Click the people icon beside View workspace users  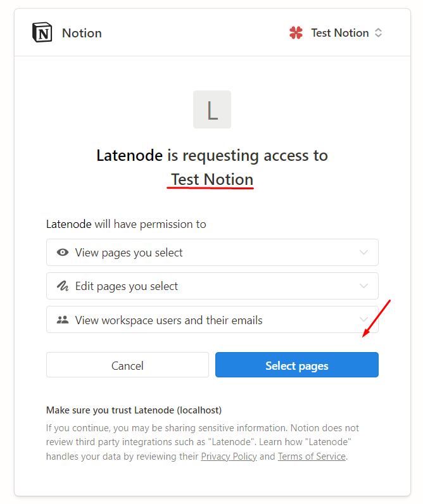[x=63, y=320]
